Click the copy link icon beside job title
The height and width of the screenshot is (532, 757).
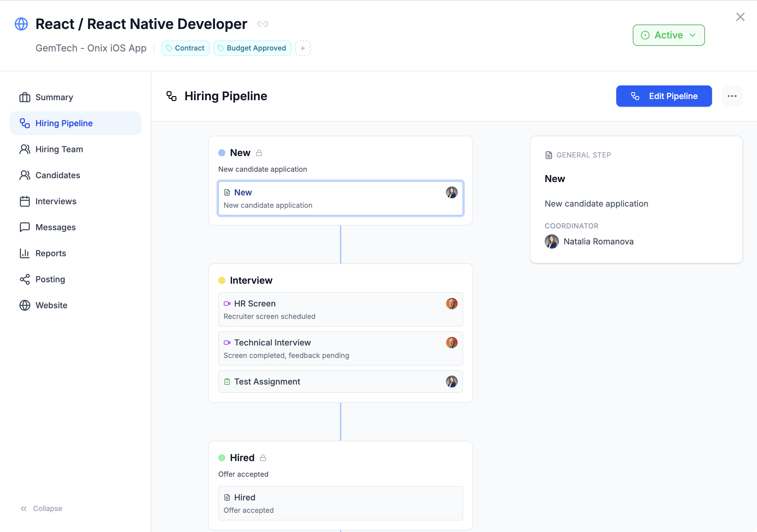pyautogui.click(x=263, y=24)
